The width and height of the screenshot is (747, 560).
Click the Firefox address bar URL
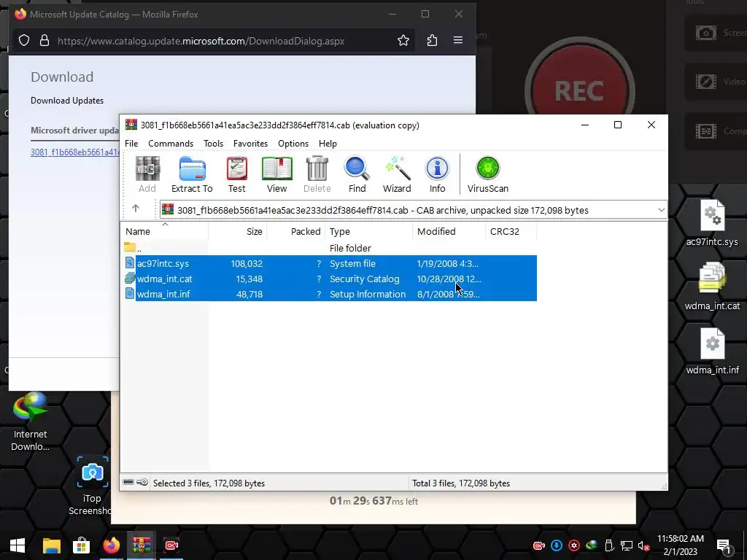click(x=201, y=41)
